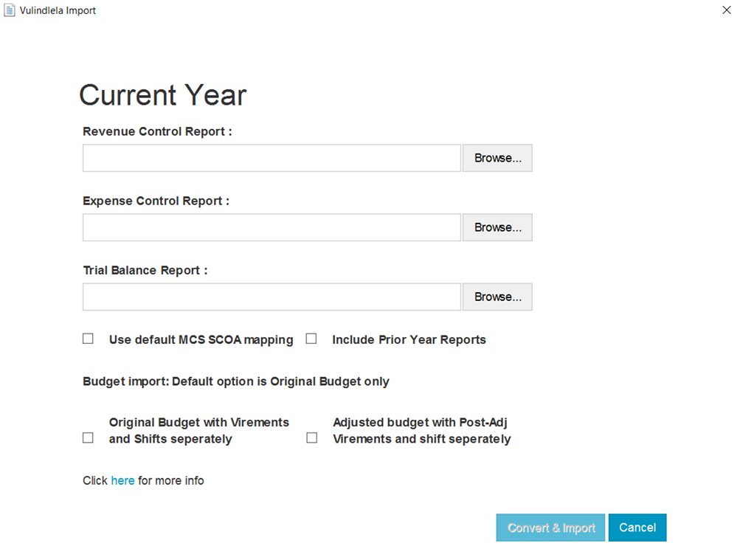Click the Revenue Control Report label

coord(157,131)
